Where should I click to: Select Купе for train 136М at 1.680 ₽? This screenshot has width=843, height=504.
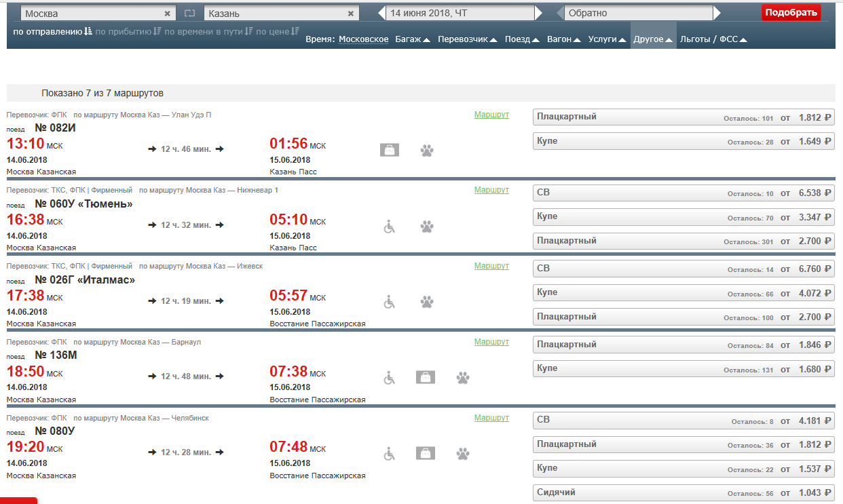tap(683, 369)
